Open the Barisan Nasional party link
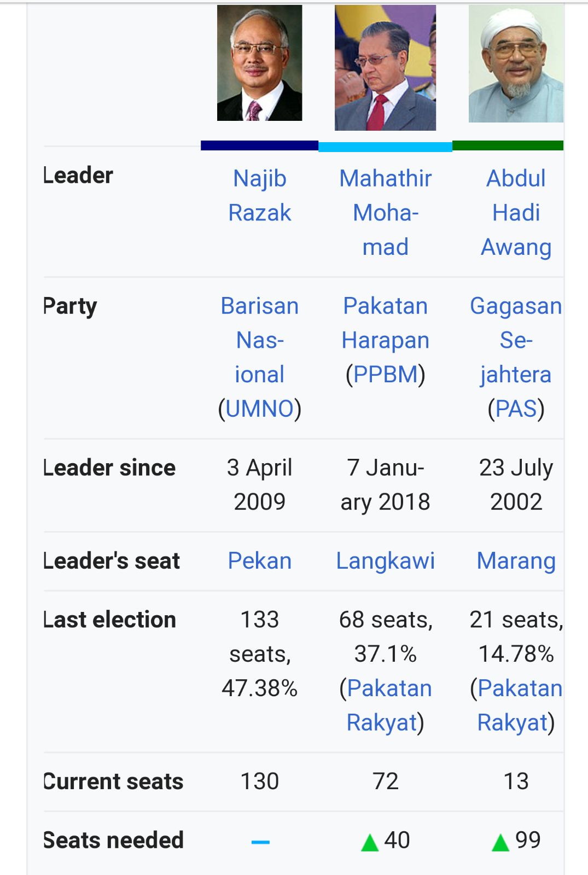 260,340
